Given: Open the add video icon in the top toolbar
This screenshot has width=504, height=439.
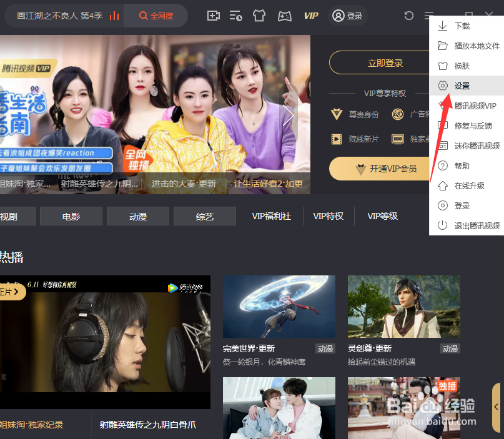Looking at the screenshot, I should [214, 16].
